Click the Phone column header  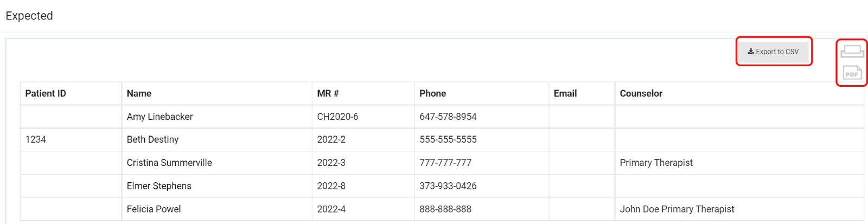point(432,93)
